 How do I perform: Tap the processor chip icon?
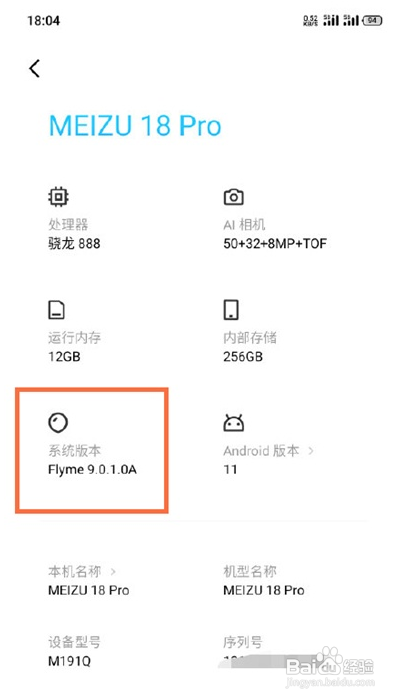coord(58,196)
